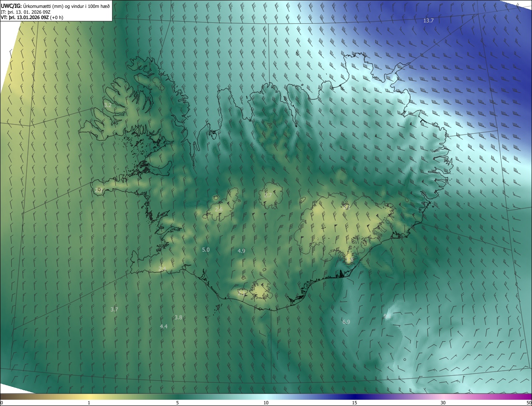
Task: Click the '1' label on the color scale
Action: click(89, 403)
